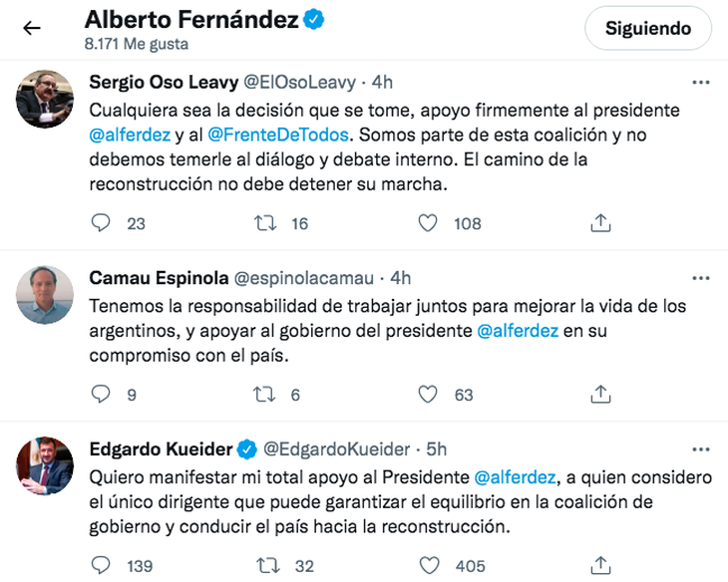Open more options on Sergio Oso Leavy's tweet
Screen dimensions: 728x582
pos(701,82)
